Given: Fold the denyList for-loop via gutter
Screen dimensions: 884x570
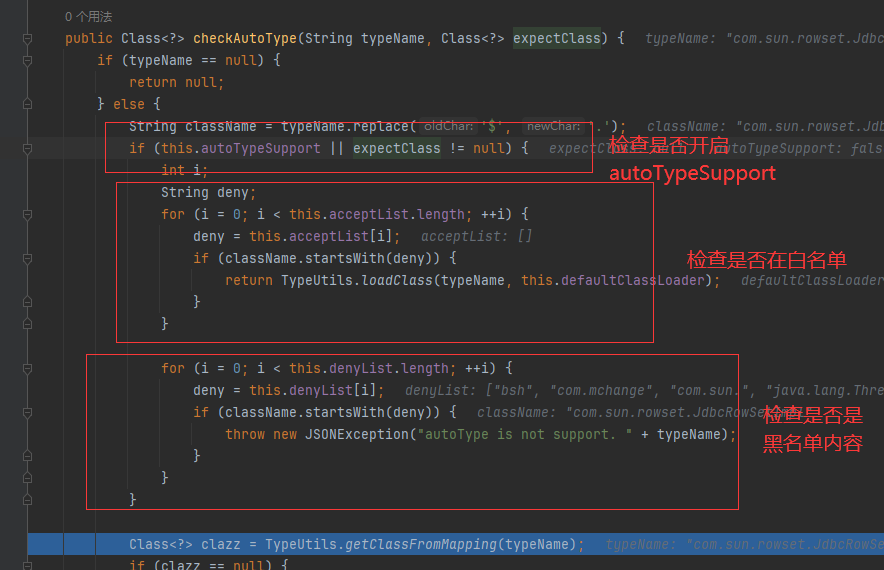Looking at the screenshot, I should tap(28, 369).
